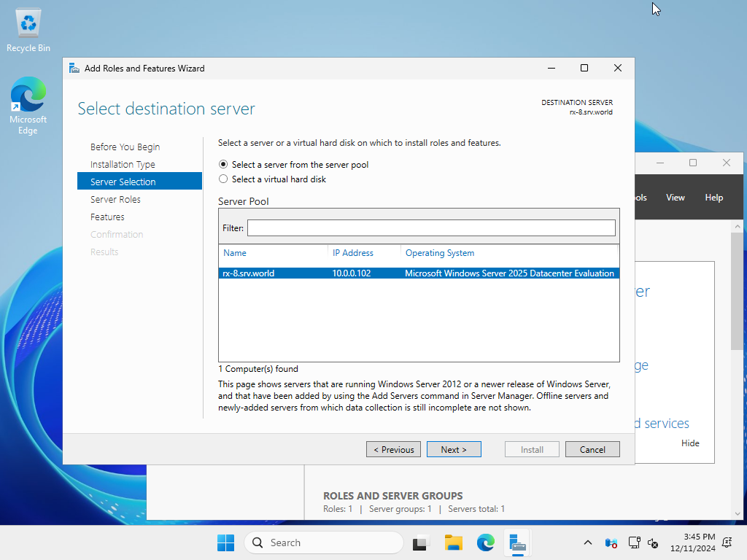The width and height of the screenshot is (747, 560).
Task: Select the rx-8.srv.world server row
Action: click(419, 273)
